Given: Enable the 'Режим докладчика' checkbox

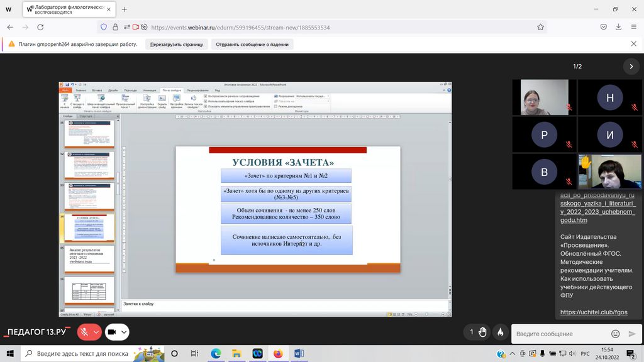Looking at the screenshot, I should 275,106.
